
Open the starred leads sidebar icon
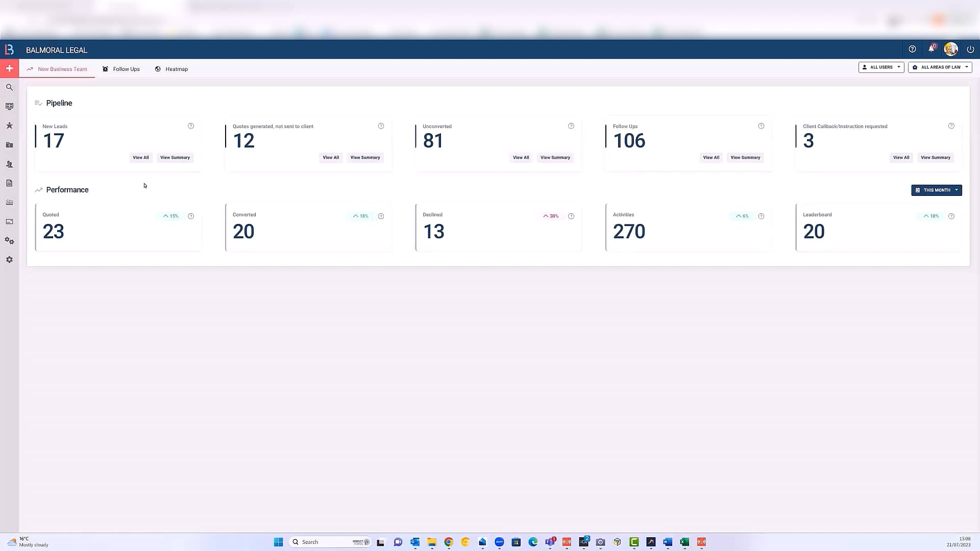tap(9, 126)
